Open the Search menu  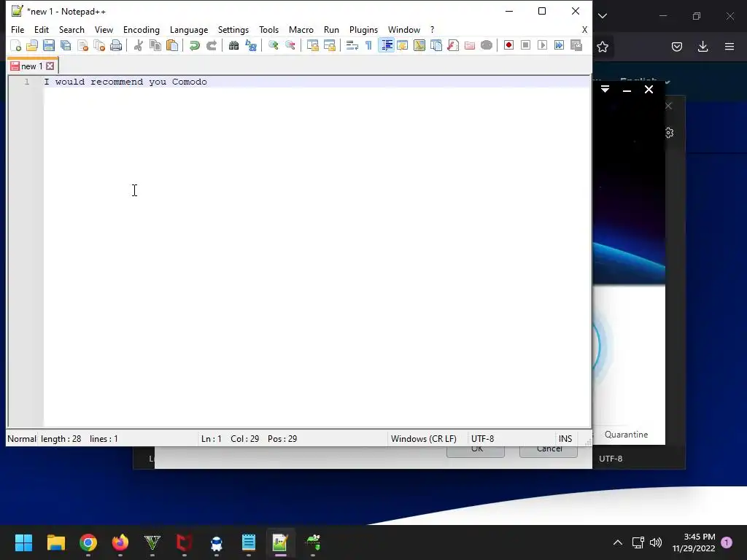click(71, 29)
